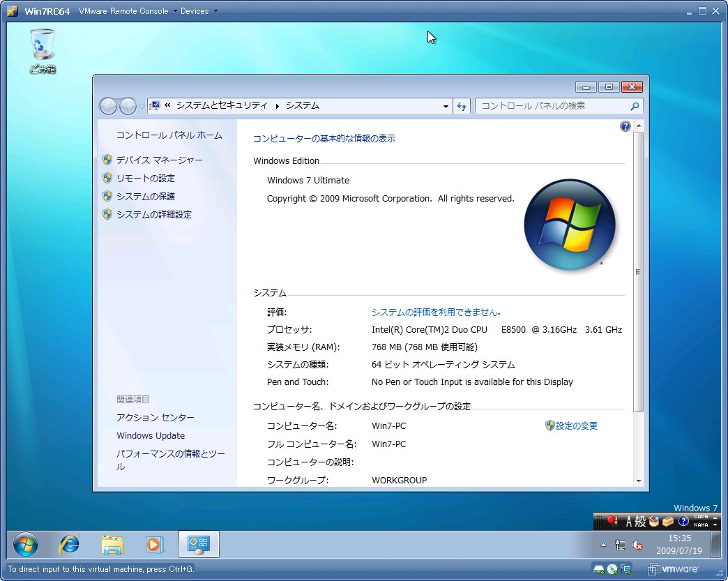Screen dimensions: 728x581
Task: Expand the '«' breadcrumb overflow chevron
Action: 167,105
